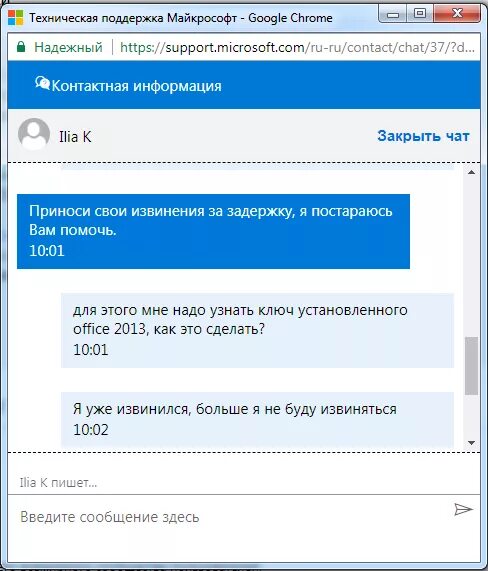Click the chat scrollbar thumb

(x=472, y=366)
